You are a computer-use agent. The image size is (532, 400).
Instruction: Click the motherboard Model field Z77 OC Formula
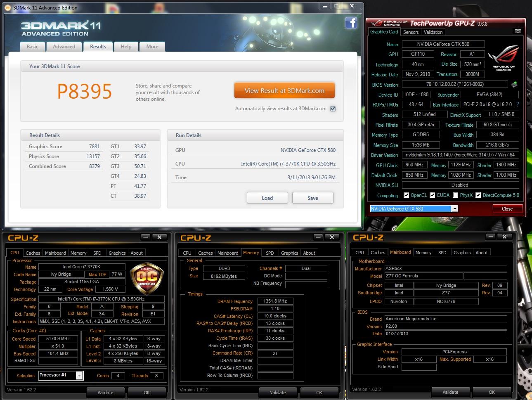coord(423,276)
